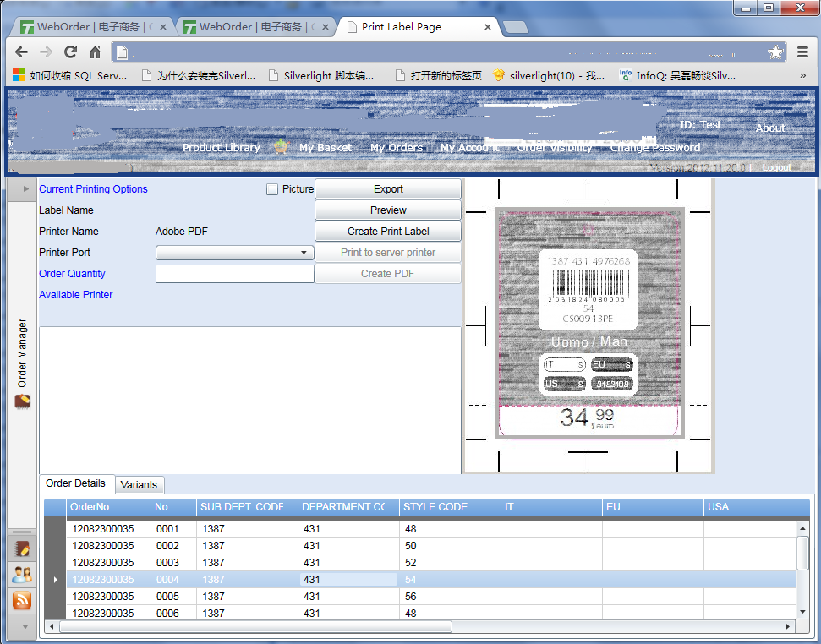Image resolution: width=821 pixels, height=644 pixels.
Task: Click the Preview button
Action: (388, 210)
